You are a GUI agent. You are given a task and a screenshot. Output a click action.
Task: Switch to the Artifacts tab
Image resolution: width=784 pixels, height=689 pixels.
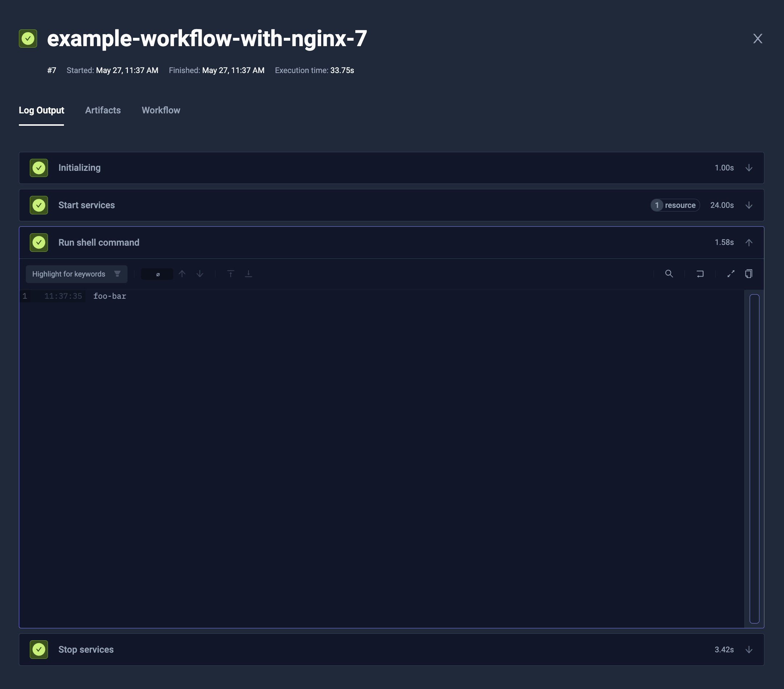[103, 110]
